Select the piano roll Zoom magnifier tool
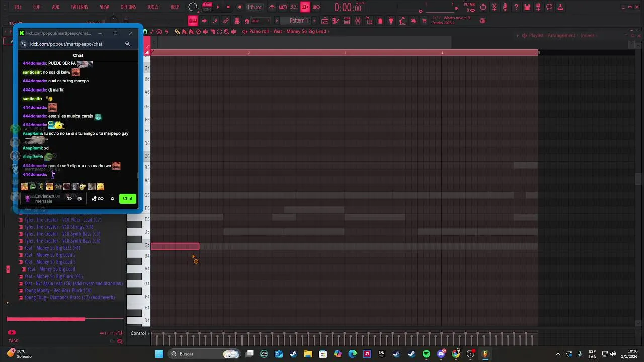The width and height of the screenshot is (644, 362). point(226,32)
